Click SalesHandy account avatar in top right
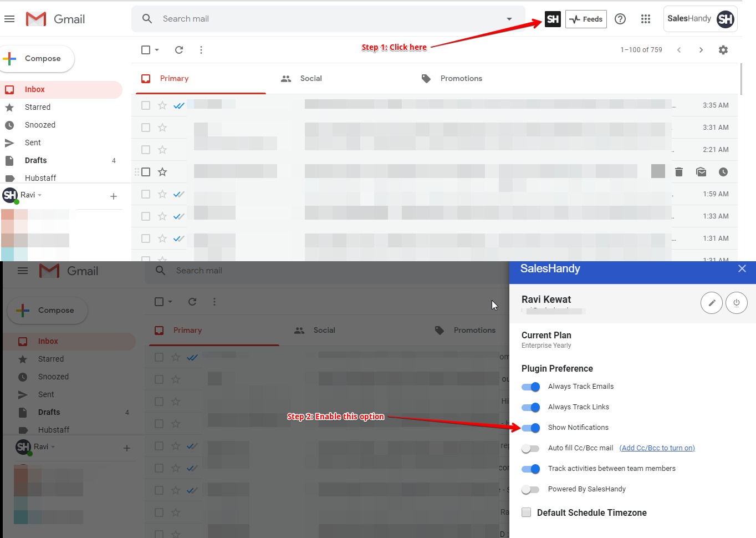The image size is (756, 538). pyautogui.click(x=725, y=19)
